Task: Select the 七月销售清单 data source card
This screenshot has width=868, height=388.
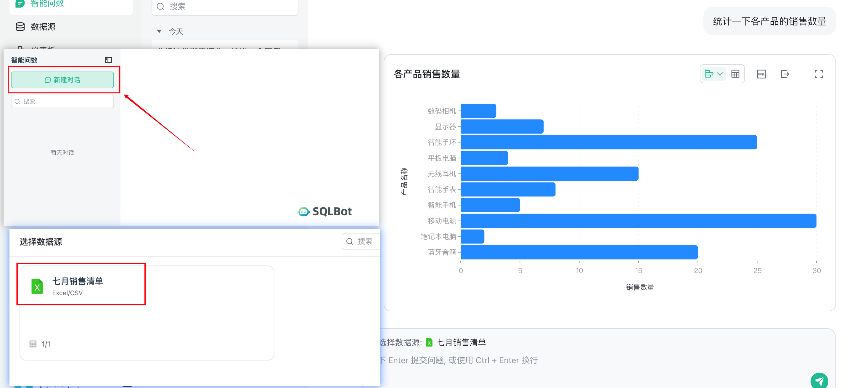Action: [147, 313]
